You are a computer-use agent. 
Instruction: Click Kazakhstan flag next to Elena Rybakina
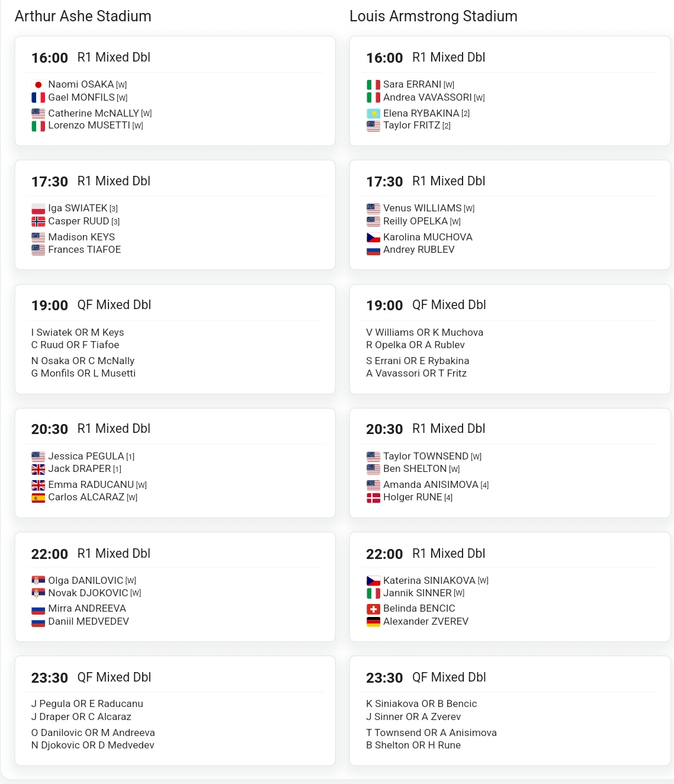pyautogui.click(x=373, y=113)
